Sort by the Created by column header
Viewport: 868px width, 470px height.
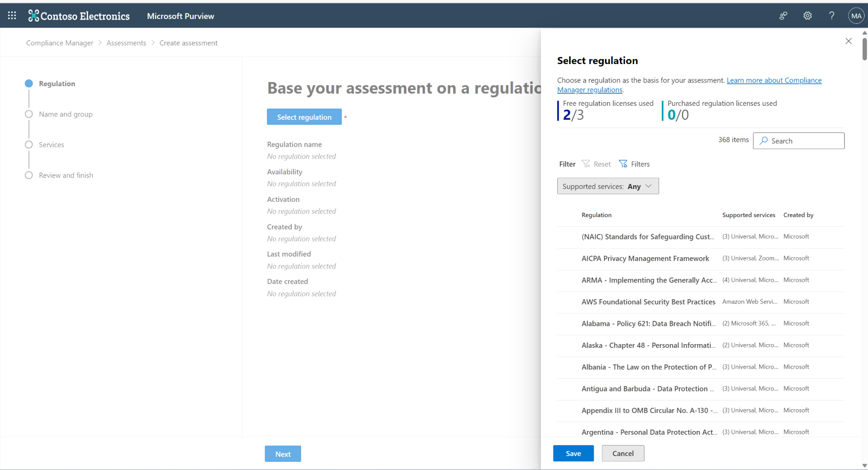pos(798,215)
